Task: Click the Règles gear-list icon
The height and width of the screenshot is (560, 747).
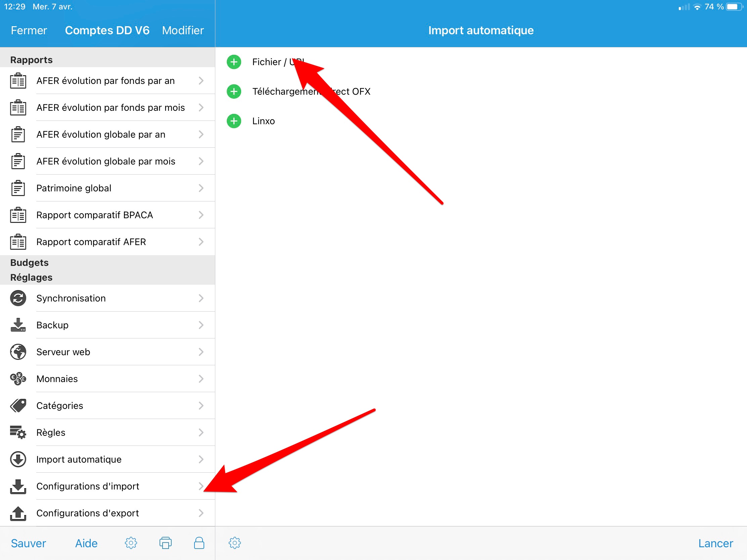Action: pos(18,432)
